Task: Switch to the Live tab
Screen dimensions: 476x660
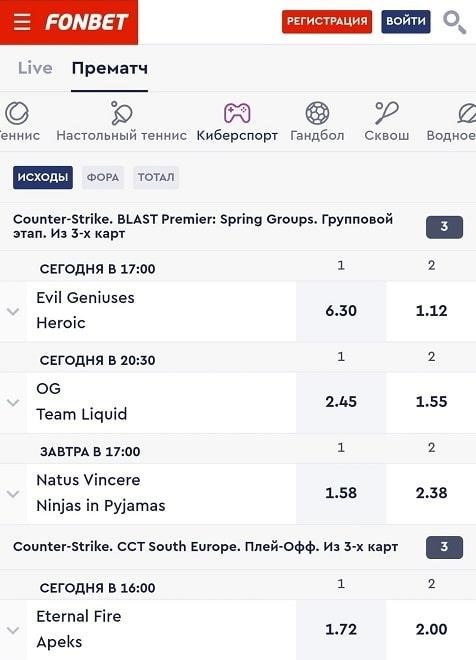Action: pyautogui.click(x=35, y=68)
